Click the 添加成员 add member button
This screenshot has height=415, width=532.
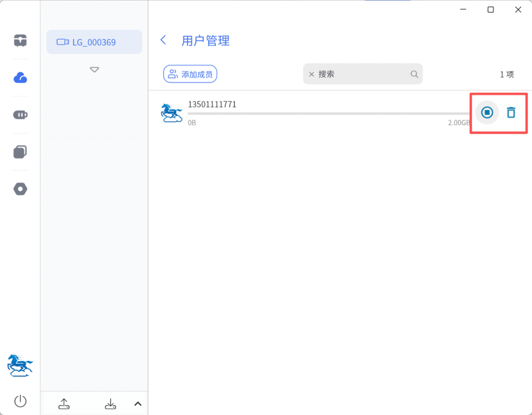[190, 74]
